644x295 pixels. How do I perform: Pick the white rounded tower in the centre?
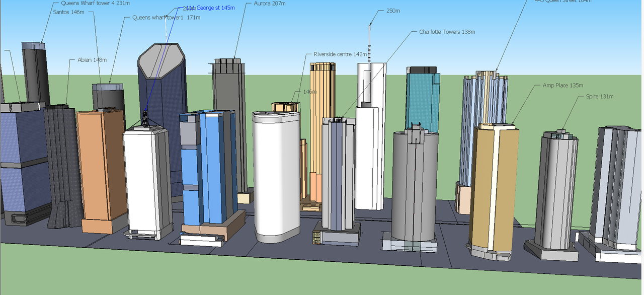(x=276, y=176)
